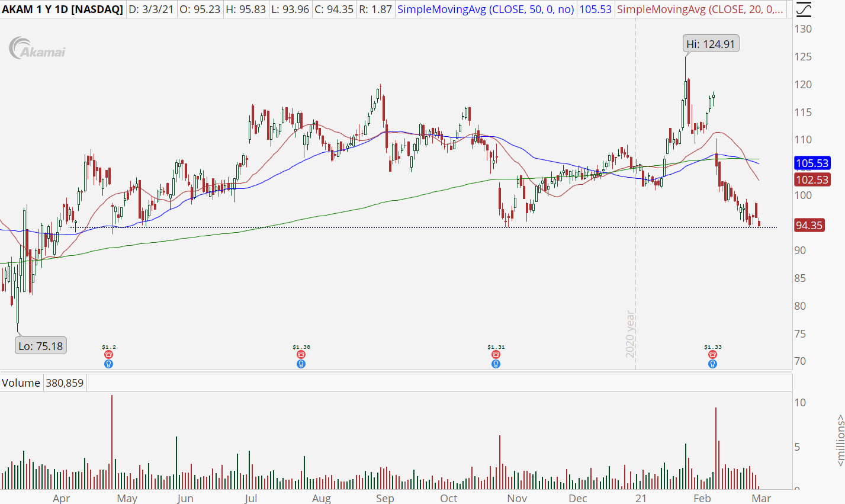Click the red 102.53 price axis tag
The image size is (845, 504).
812,180
